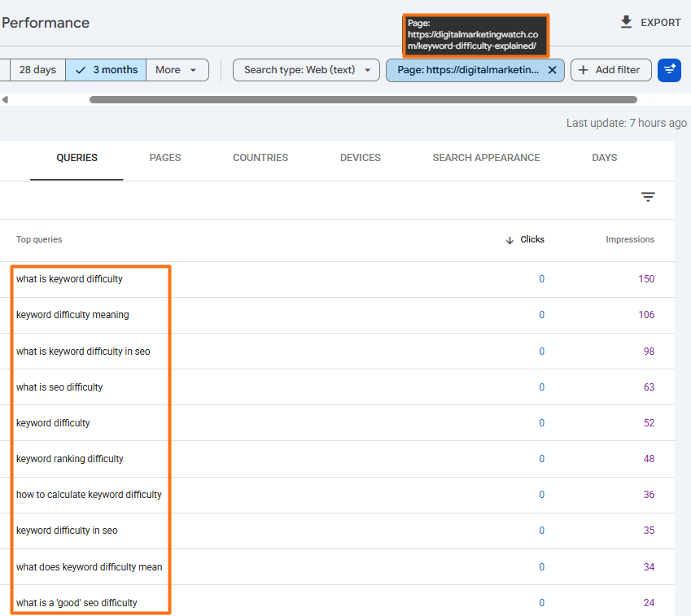Click the blue filter reset icon

[x=669, y=70]
